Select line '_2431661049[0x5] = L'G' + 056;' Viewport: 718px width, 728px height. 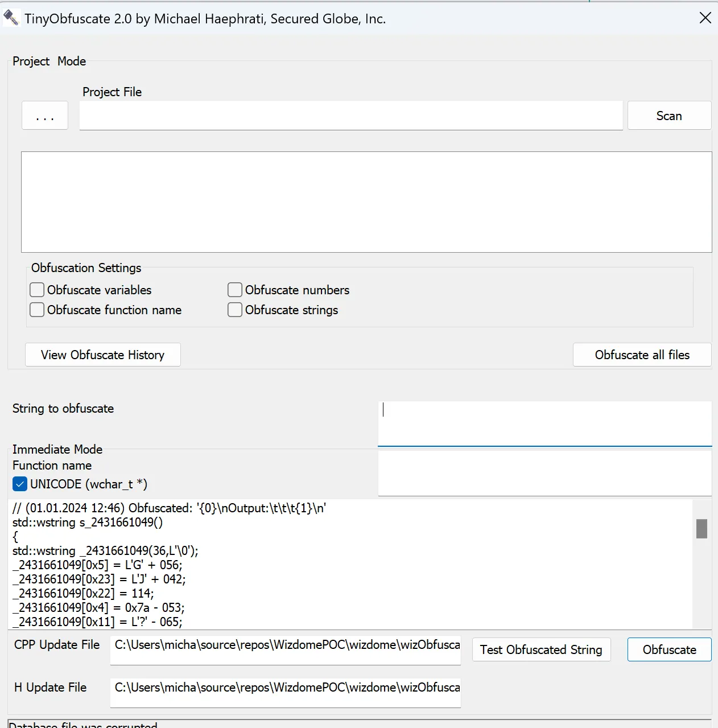(97, 565)
